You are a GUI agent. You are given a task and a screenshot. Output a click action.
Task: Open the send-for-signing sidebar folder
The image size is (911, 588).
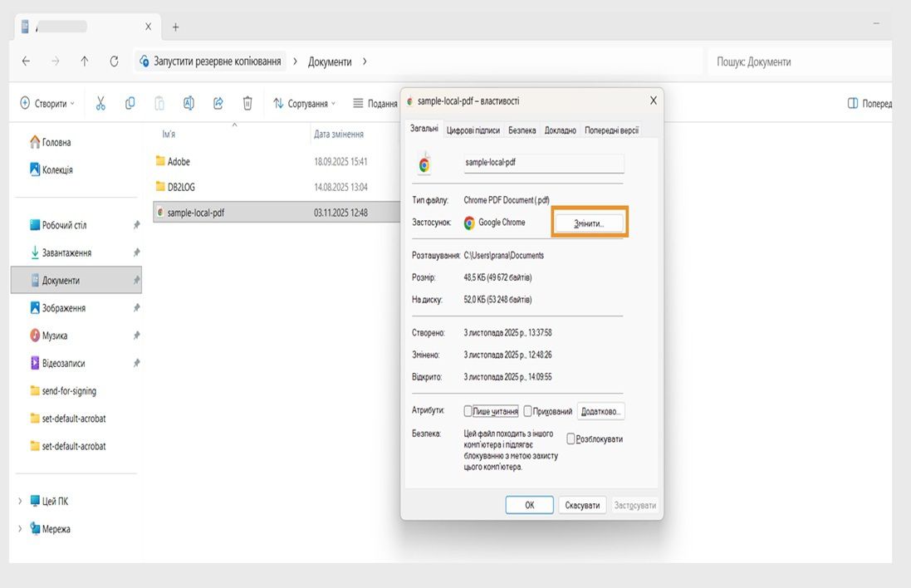69,390
